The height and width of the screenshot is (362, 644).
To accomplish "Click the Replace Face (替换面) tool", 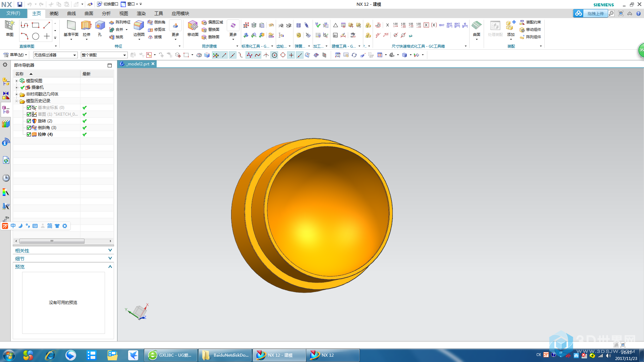I will 210,29.
